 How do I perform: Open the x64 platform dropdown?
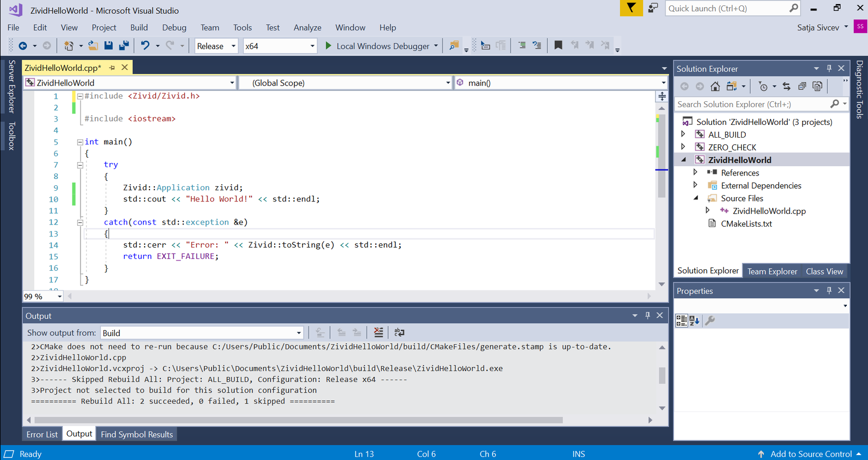(280, 46)
